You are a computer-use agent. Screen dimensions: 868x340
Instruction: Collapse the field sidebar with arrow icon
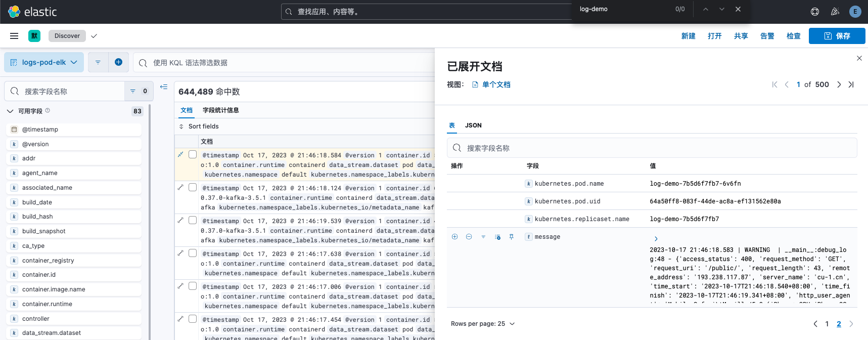point(164,87)
